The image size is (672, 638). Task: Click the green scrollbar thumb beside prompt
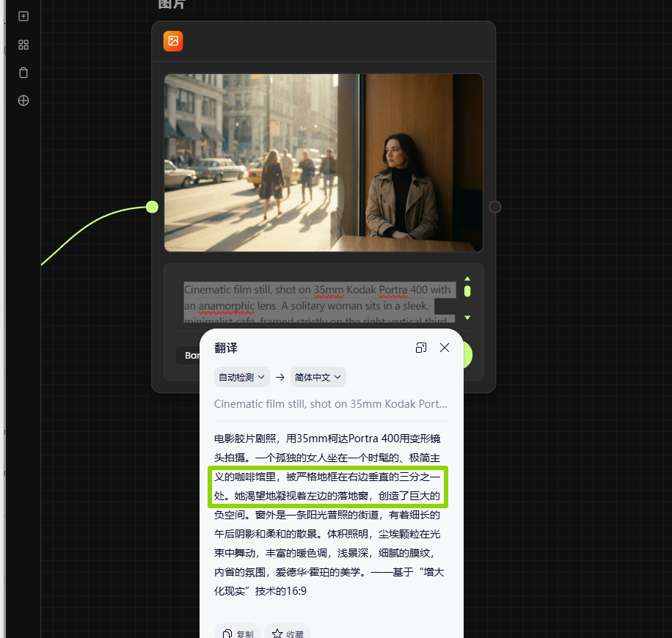coord(467,292)
